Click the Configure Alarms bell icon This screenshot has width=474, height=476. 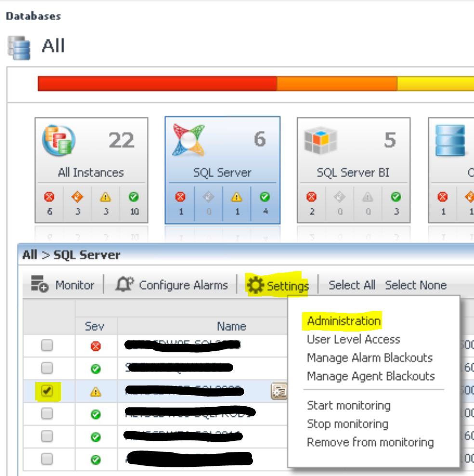pyautogui.click(x=125, y=284)
